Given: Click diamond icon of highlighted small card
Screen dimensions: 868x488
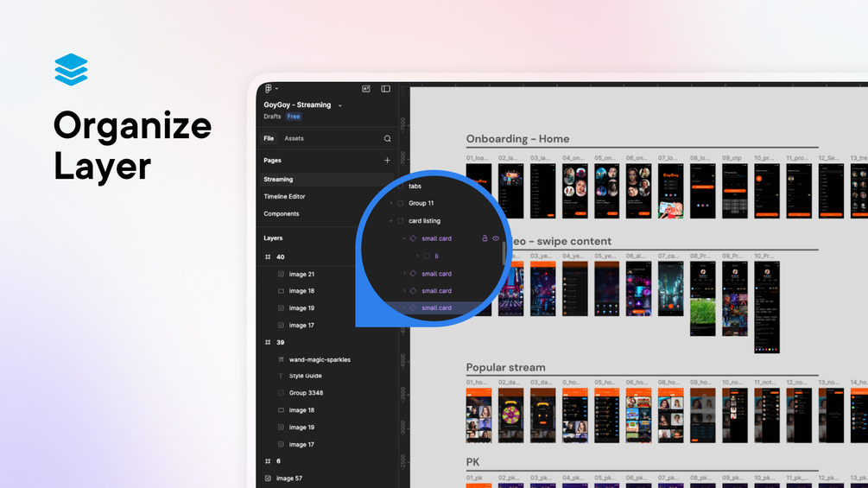Looking at the screenshot, I should [413, 307].
